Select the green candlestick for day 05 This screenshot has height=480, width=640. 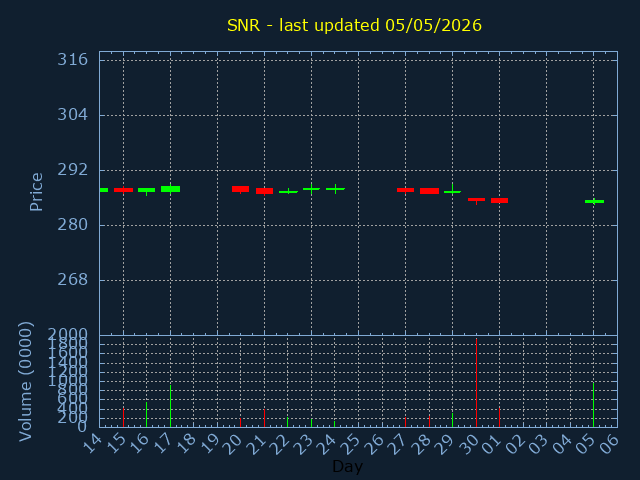pyautogui.click(x=594, y=202)
